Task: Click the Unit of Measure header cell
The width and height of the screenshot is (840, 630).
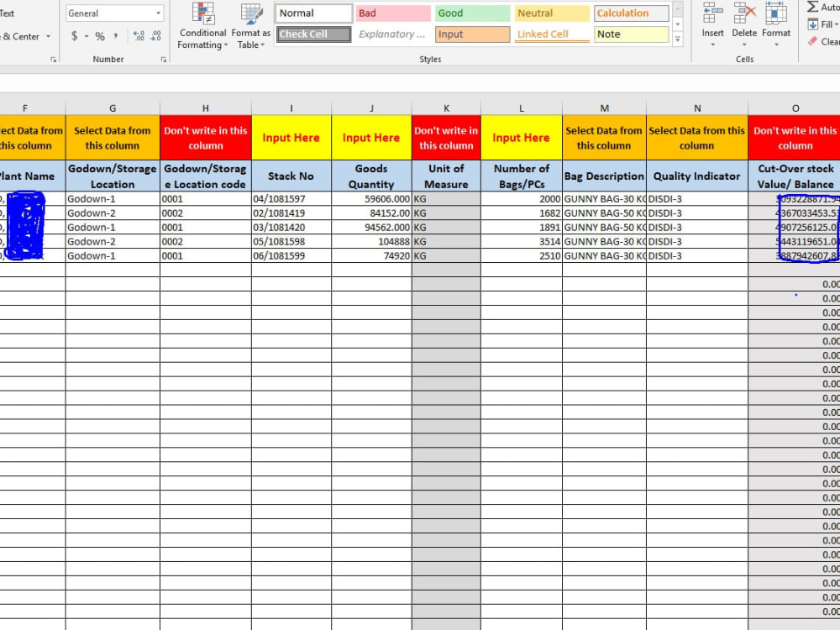Action: coord(446,176)
